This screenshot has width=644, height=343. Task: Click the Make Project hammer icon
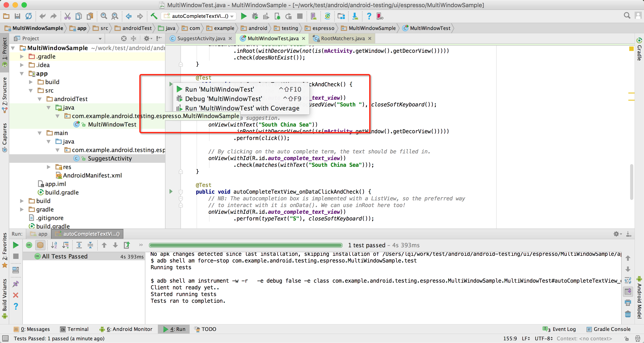click(154, 16)
